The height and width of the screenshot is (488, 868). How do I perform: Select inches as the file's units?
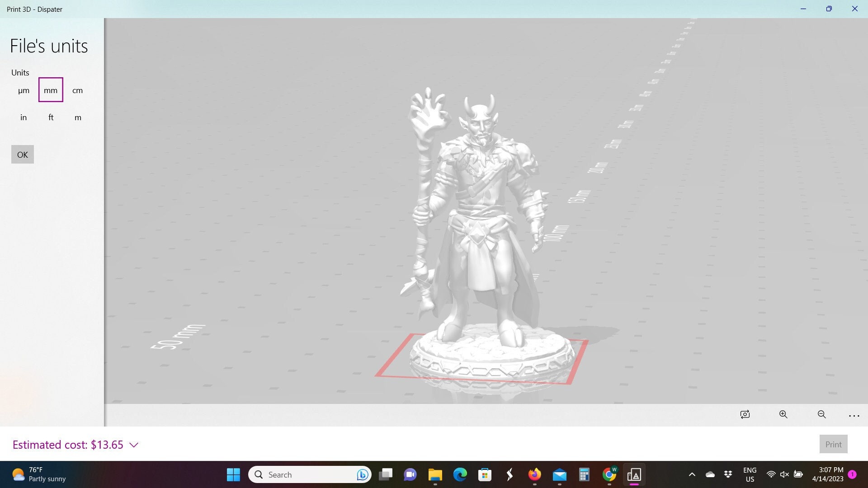[24, 117]
